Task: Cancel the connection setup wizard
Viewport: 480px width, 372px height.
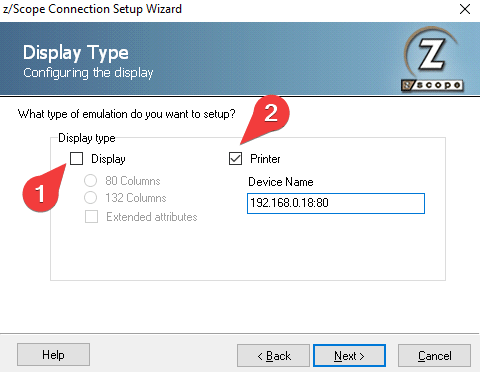Action: [434, 356]
